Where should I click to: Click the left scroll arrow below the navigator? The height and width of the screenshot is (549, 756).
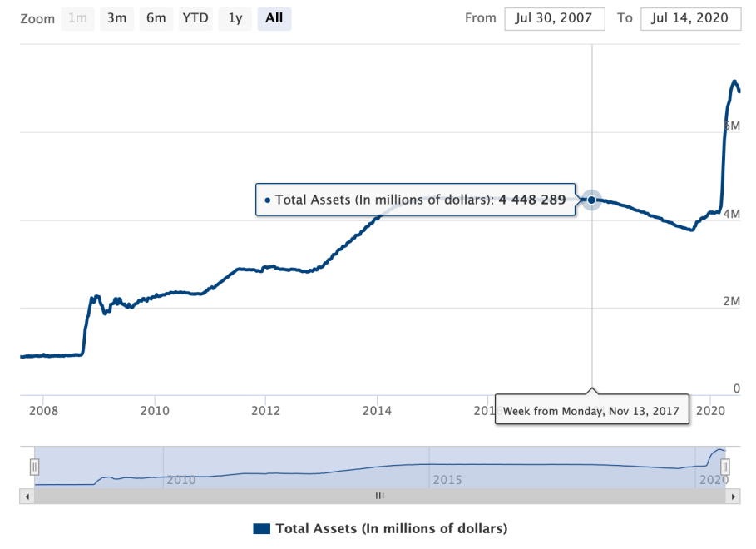(26, 496)
